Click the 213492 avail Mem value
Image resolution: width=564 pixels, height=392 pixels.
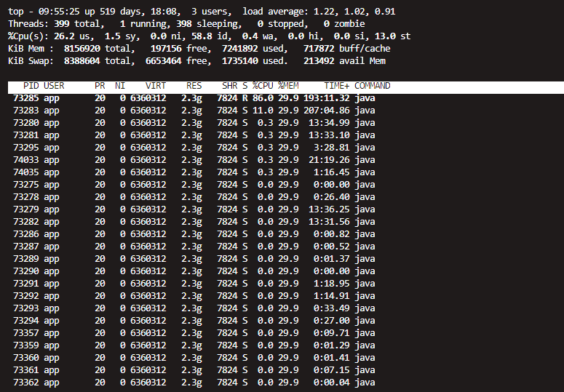[319, 61]
